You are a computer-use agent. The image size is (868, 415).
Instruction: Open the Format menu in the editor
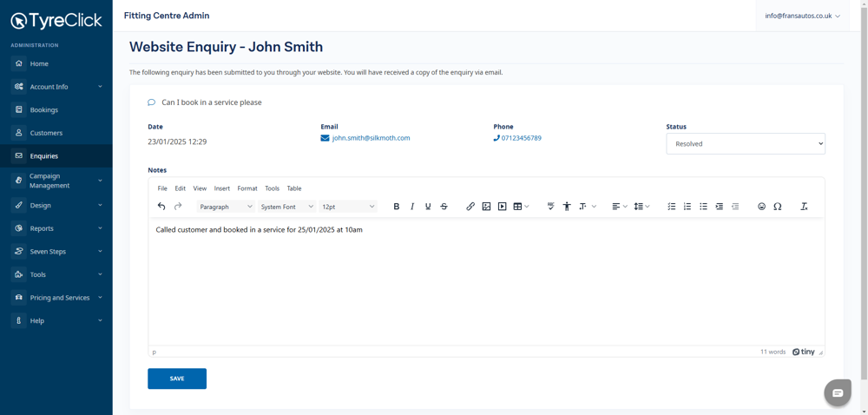tap(247, 188)
